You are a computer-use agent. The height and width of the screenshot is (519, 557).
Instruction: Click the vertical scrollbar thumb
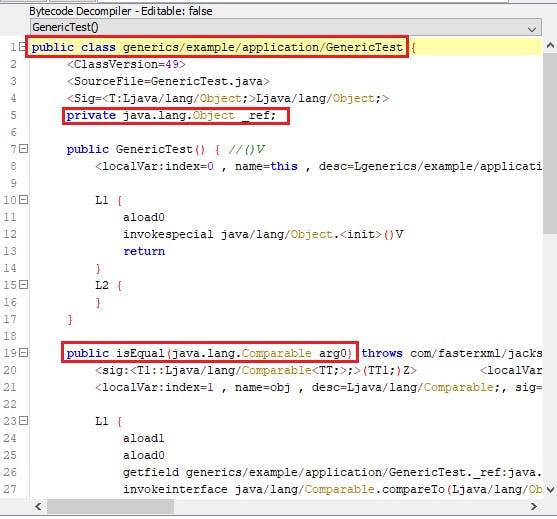pyautogui.click(x=550, y=144)
